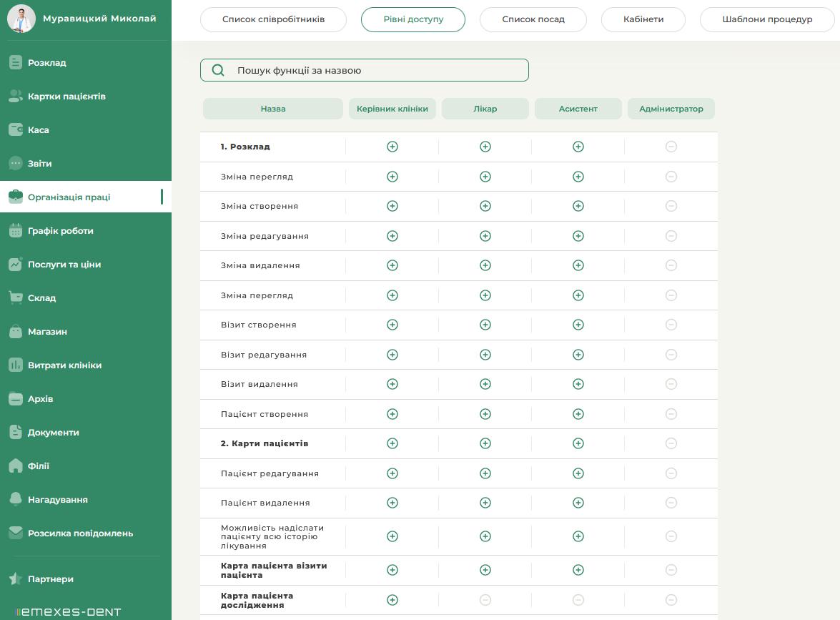This screenshot has width=840, height=620.
Task: Select the row label Візит видалення
Action: [260, 384]
